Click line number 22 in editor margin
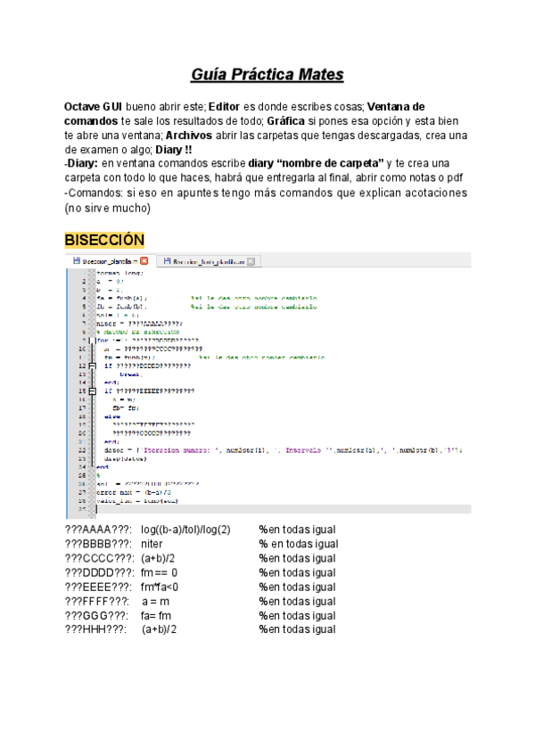535x756 pixels. click(x=81, y=449)
